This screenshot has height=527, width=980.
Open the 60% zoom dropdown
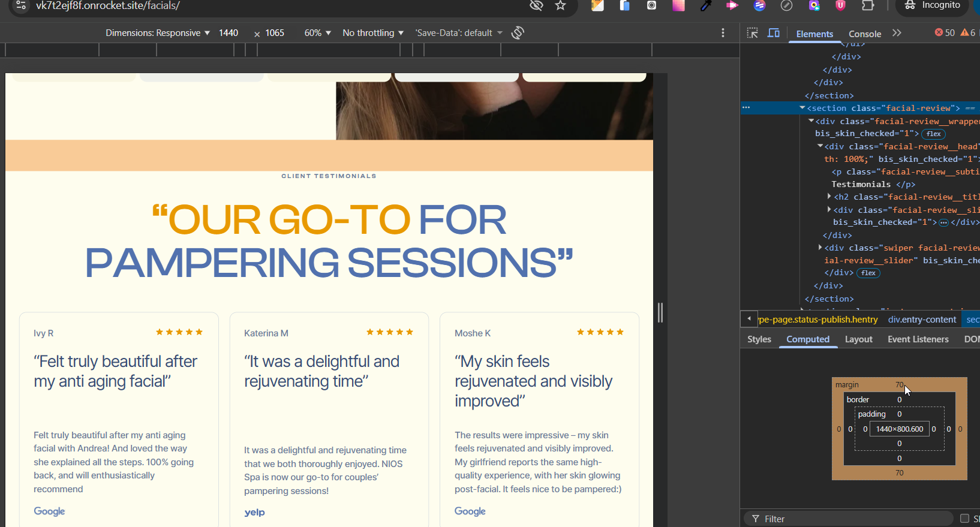pos(317,33)
